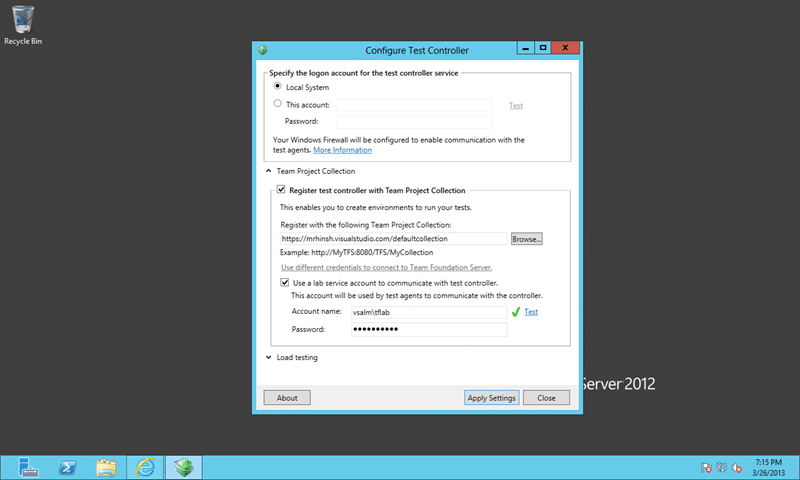Maximize the Configure Test Controller window

pyautogui.click(x=543, y=47)
